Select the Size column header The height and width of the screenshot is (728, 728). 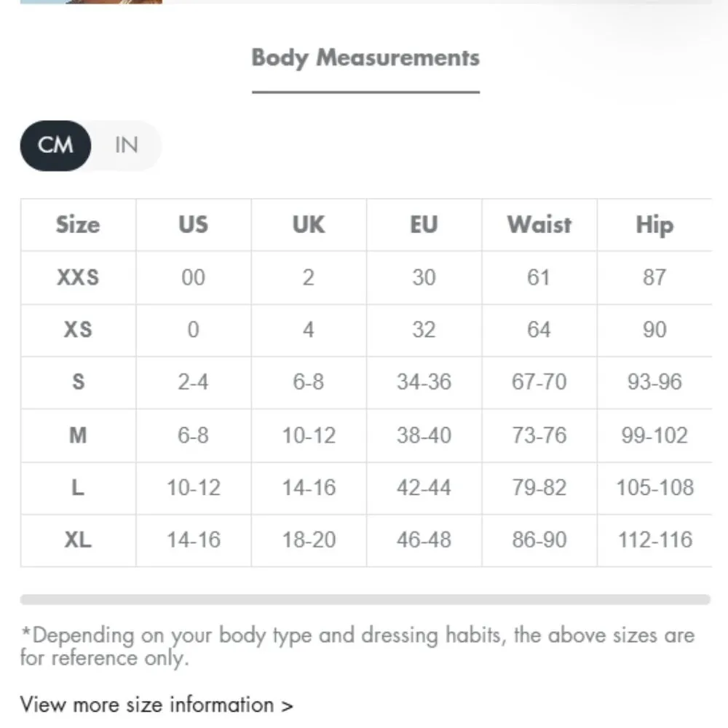click(x=77, y=225)
